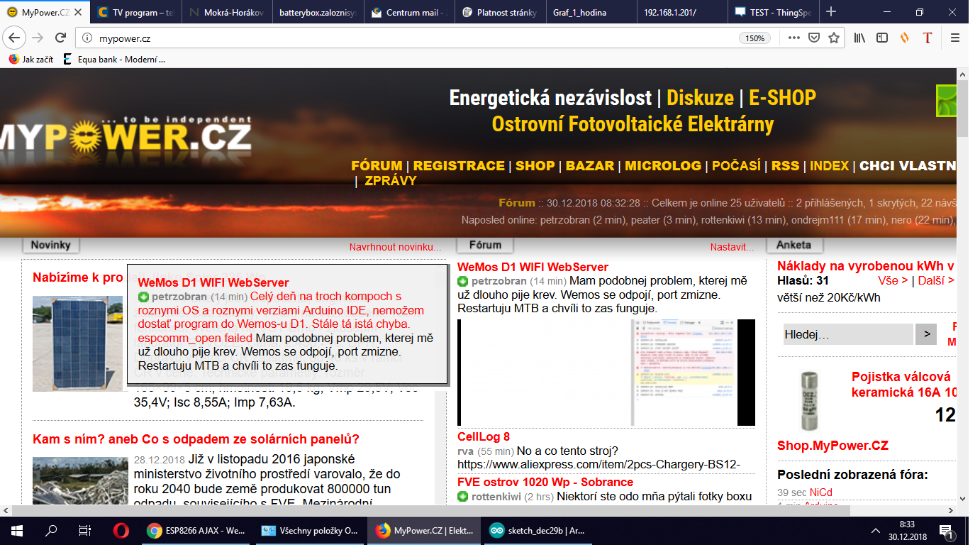Switch to the TEST - ThingSpeak tab

tap(773, 12)
